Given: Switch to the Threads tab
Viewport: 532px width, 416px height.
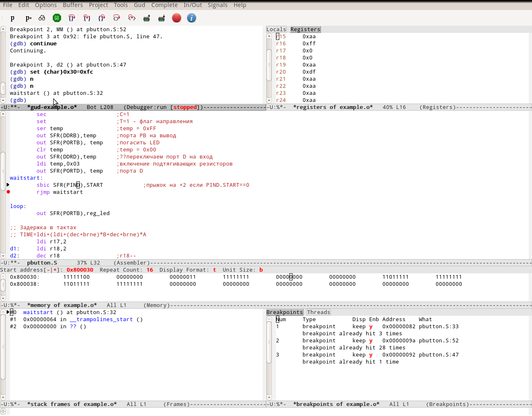Looking at the screenshot, I should coord(318,312).
